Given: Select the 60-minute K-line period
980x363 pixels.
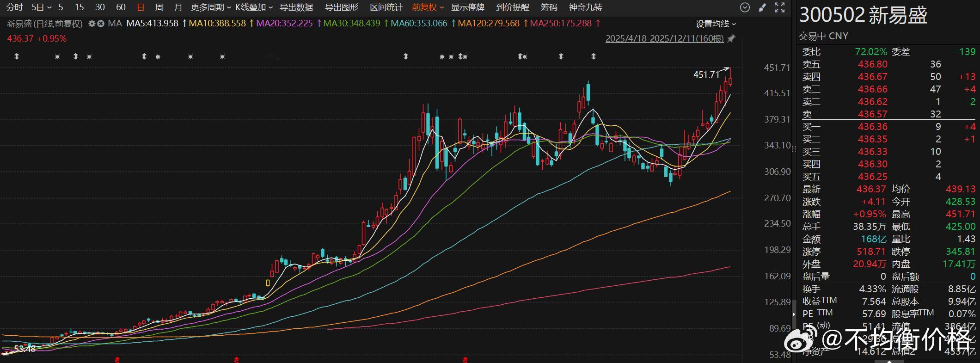Looking at the screenshot, I should [x=121, y=7].
